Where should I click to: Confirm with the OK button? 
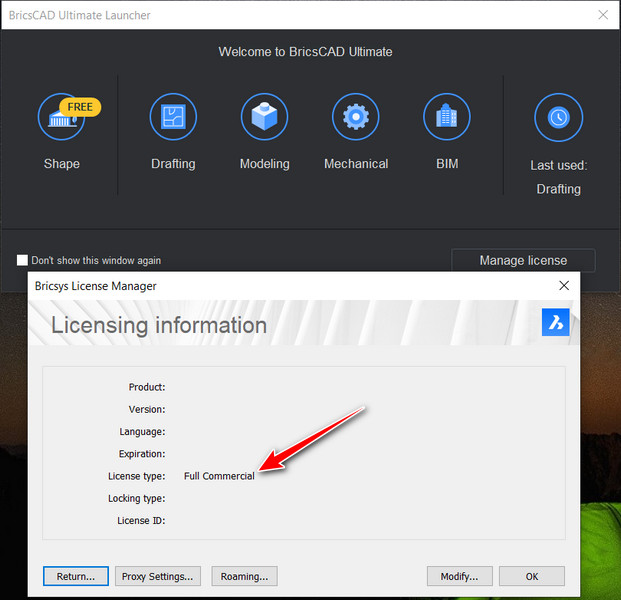[531, 576]
